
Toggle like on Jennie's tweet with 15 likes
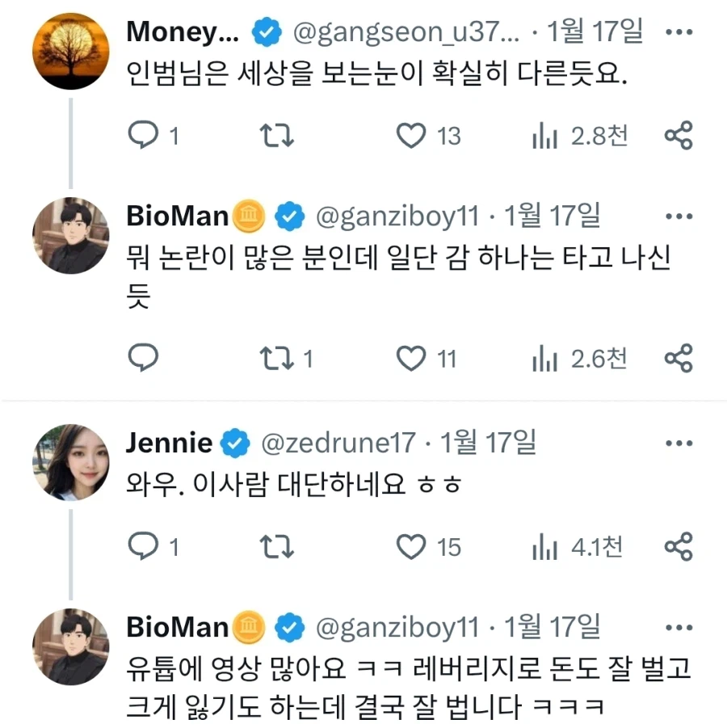410,547
